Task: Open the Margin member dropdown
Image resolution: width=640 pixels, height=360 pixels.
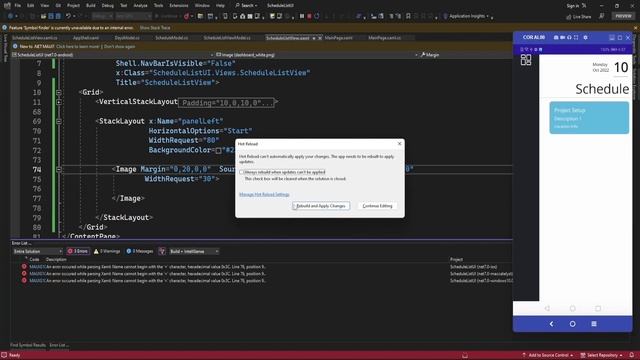Action: (x=465, y=55)
